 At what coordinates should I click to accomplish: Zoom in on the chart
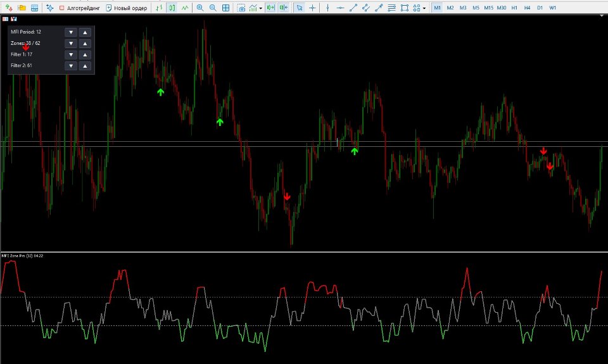pyautogui.click(x=200, y=8)
